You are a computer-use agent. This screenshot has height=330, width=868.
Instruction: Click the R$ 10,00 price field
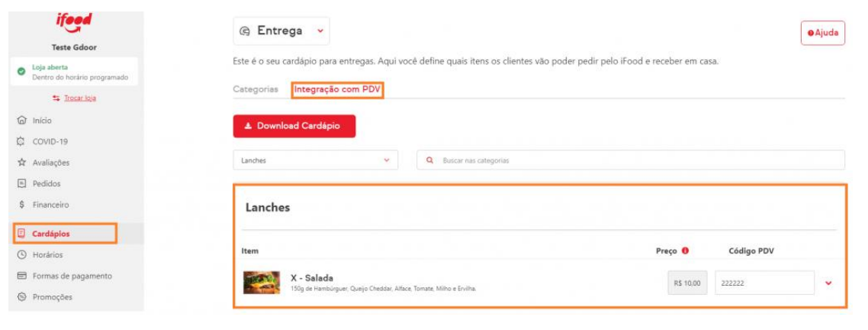pos(687,283)
